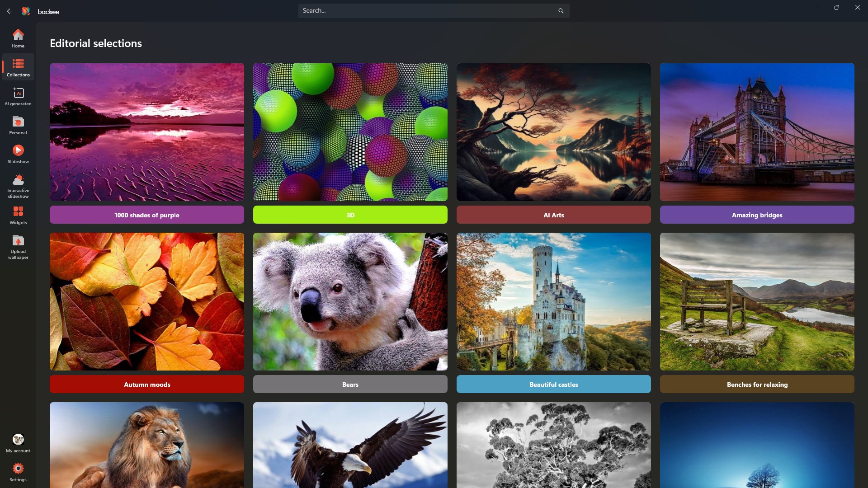868x488 pixels.
Task: Open the AI Arts collection button
Action: (554, 215)
